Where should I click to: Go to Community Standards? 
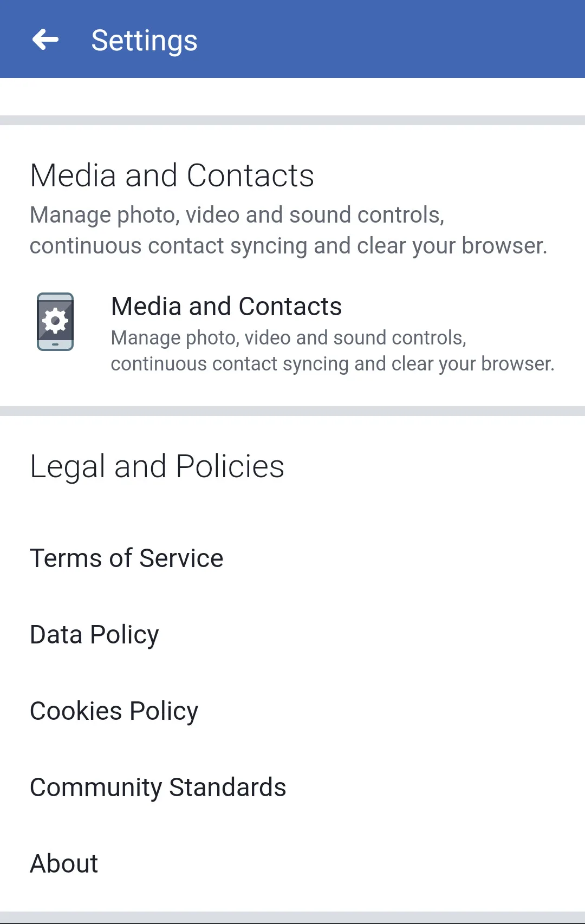click(x=158, y=788)
